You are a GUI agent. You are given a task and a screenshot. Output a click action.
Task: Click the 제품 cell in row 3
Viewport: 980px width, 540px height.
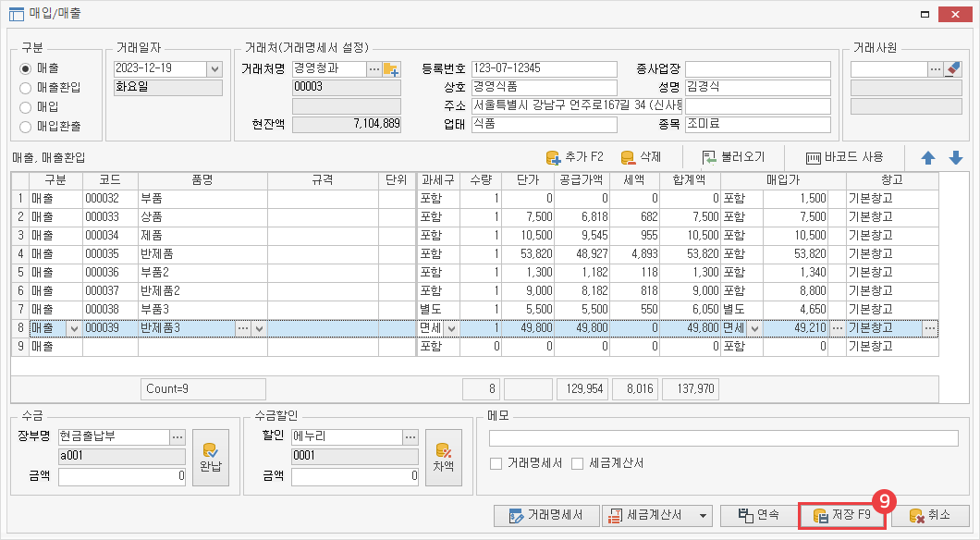tap(202, 236)
